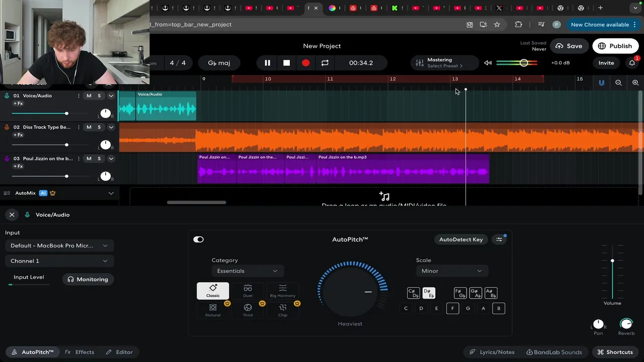Open Mastering preset selector

pos(444,63)
